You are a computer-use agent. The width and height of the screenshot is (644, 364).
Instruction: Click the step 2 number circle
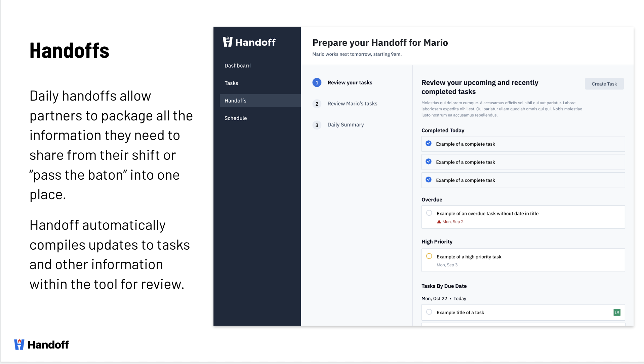[x=317, y=104]
